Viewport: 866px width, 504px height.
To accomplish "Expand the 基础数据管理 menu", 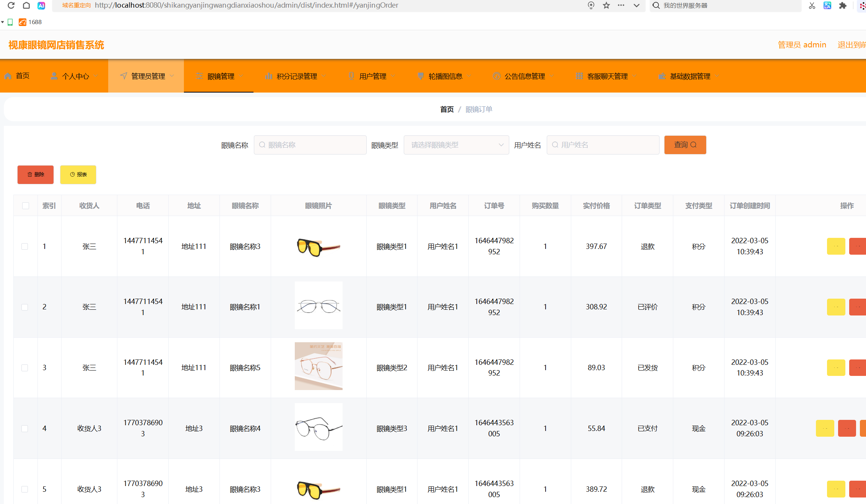I will 689,76.
